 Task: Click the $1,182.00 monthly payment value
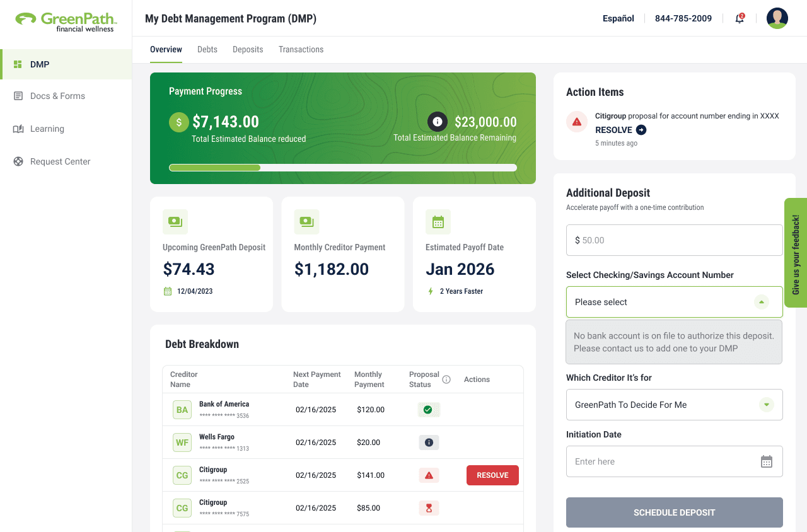[332, 269]
